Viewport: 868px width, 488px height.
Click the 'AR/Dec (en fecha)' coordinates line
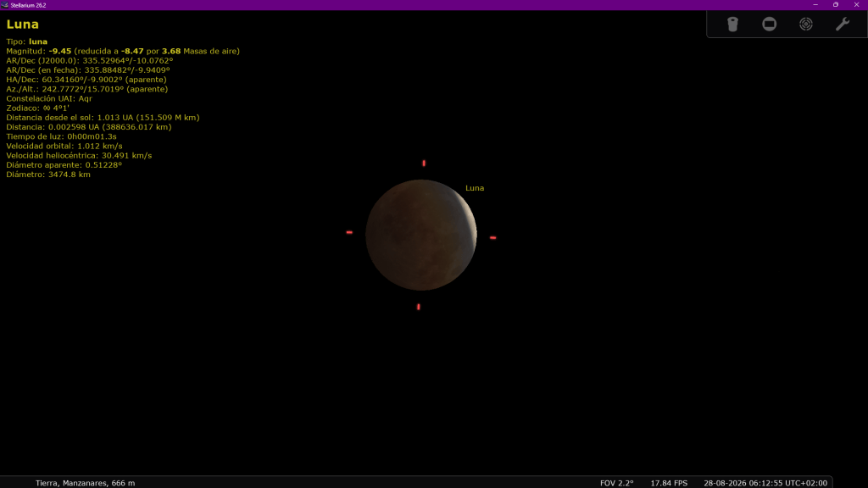pyautogui.click(x=88, y=70)
